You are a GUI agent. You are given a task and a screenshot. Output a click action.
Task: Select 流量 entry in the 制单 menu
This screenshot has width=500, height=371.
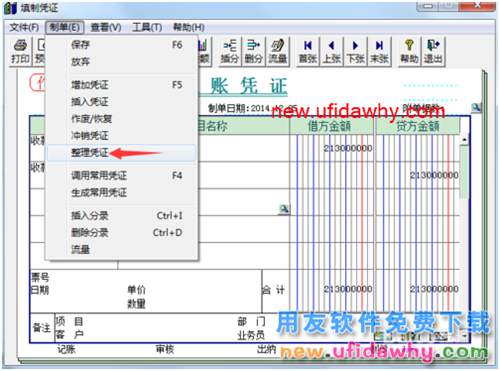pyautogui.click(x=122, y=249)
